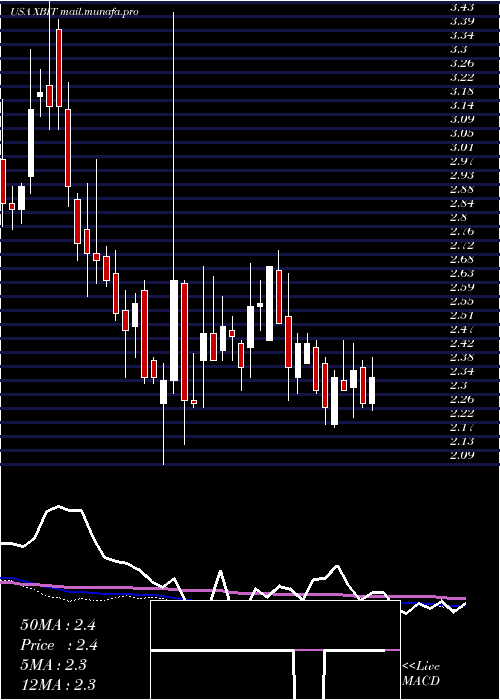The width and height of the screenshot is (500, 700).
Task: Click the 2.55 price axis label
Action: point(462,301)
